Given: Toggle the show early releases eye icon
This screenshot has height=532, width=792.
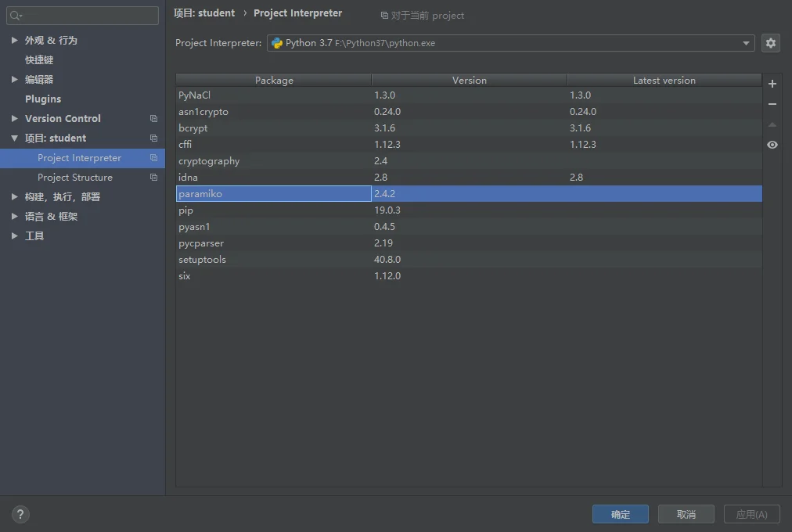Looking at the screenshot, I should [x=772, y=145].
